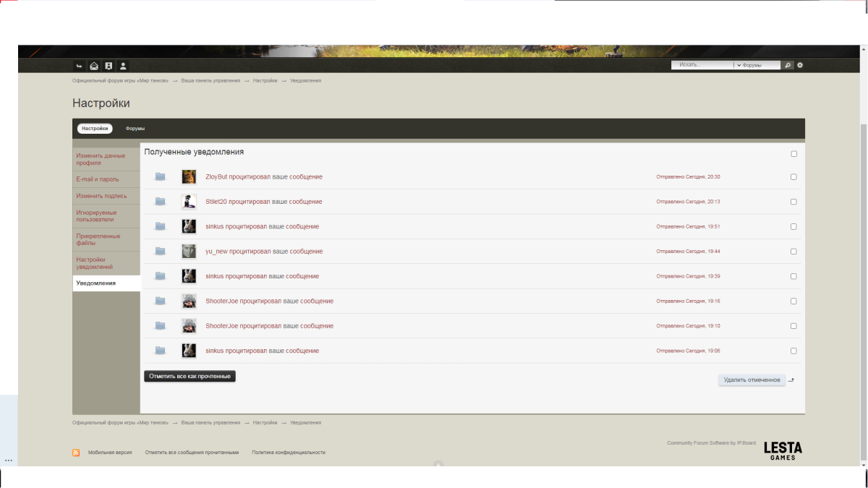Check the ShooterJoe 19:10 notification checkbox

point(793,326)
